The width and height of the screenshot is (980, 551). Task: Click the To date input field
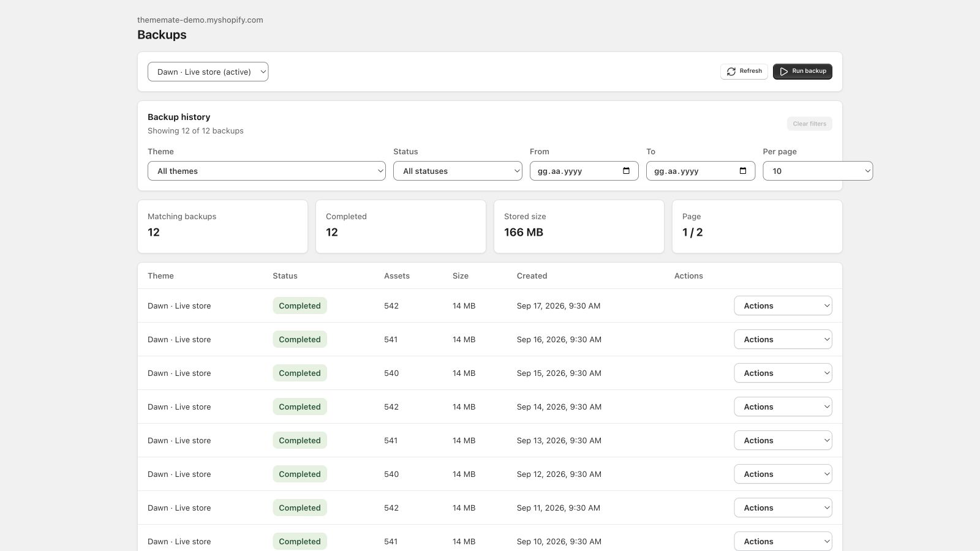700,171
